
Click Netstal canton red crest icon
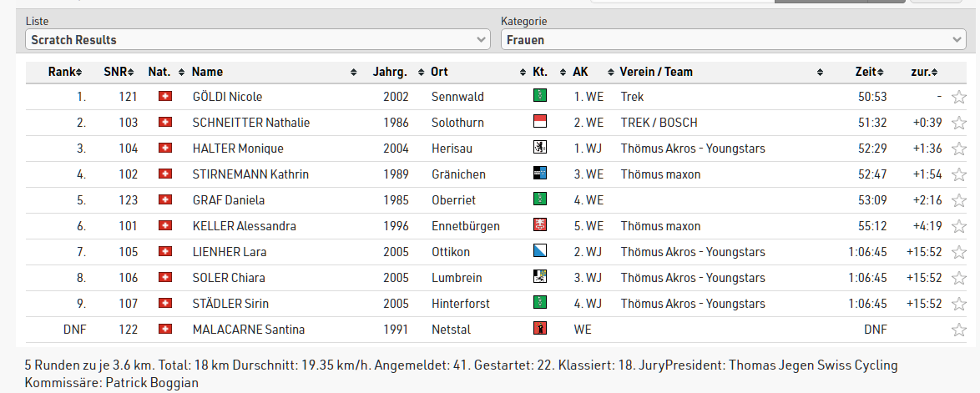coord(539,328)
